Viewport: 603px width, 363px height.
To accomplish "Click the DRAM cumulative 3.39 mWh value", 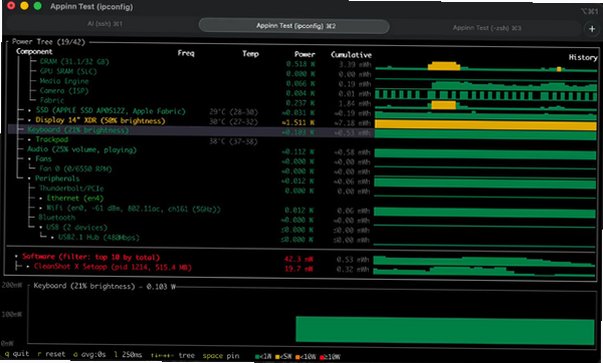I will [355, 65].
